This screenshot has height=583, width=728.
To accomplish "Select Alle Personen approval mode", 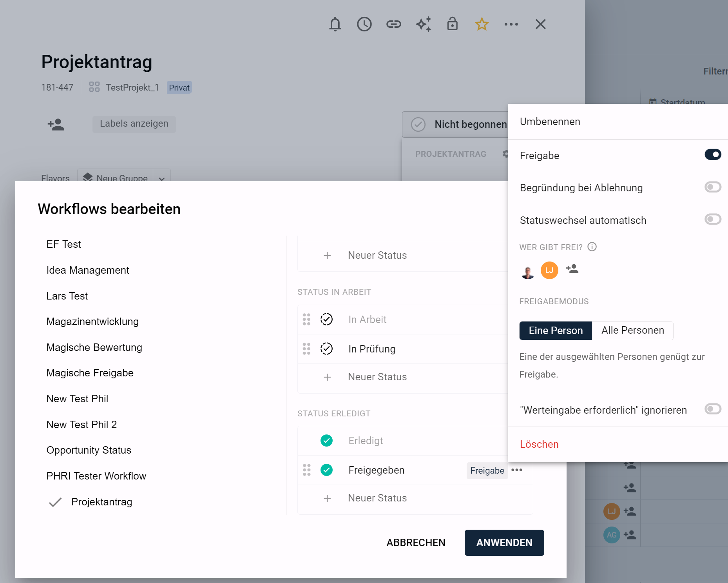I will click(x=633, y=331).
